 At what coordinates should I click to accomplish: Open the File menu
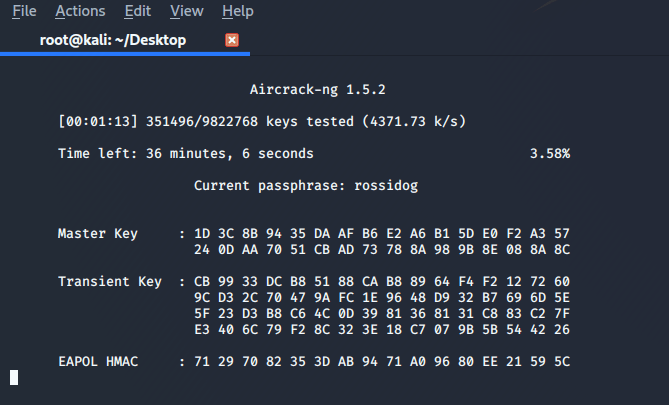coord(24,11)
